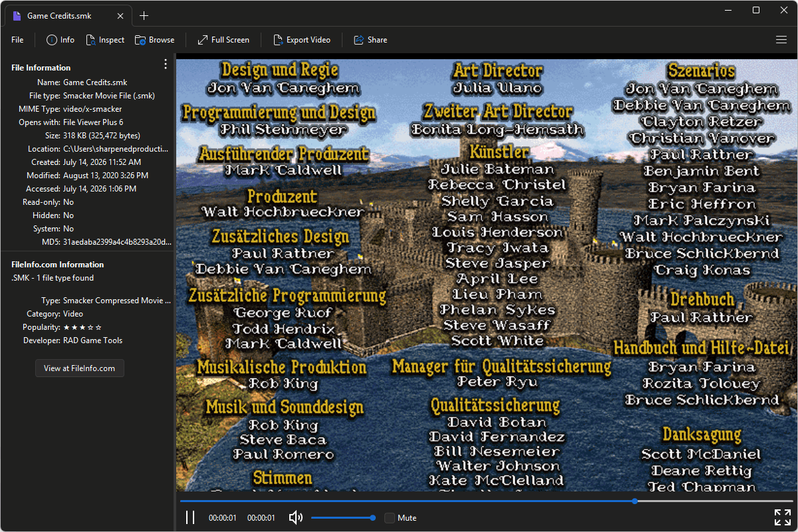This screenshot has height=532, width=798.
Task: Click the purple file icon in tab
Action: coord(17,15)
